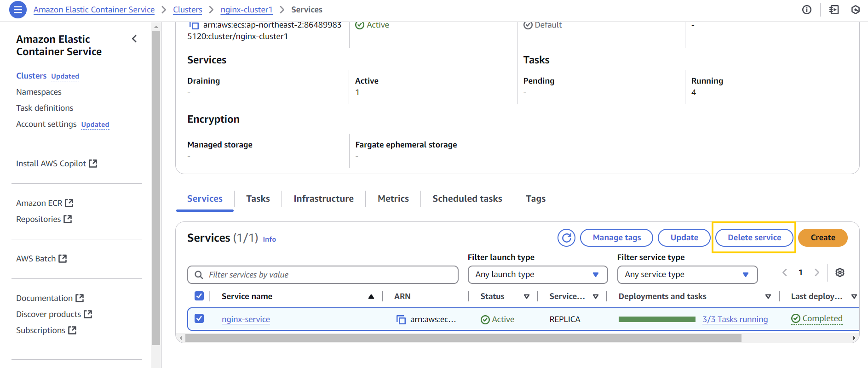868x368 pixels.
Task: Go to next page of services
Action: [x=817, y=272]
